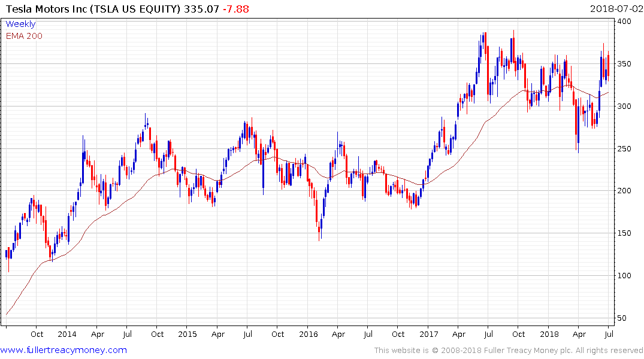644x359 pixels.
Task: Click the 150 price axis label
Action: (x=624, y=233)
